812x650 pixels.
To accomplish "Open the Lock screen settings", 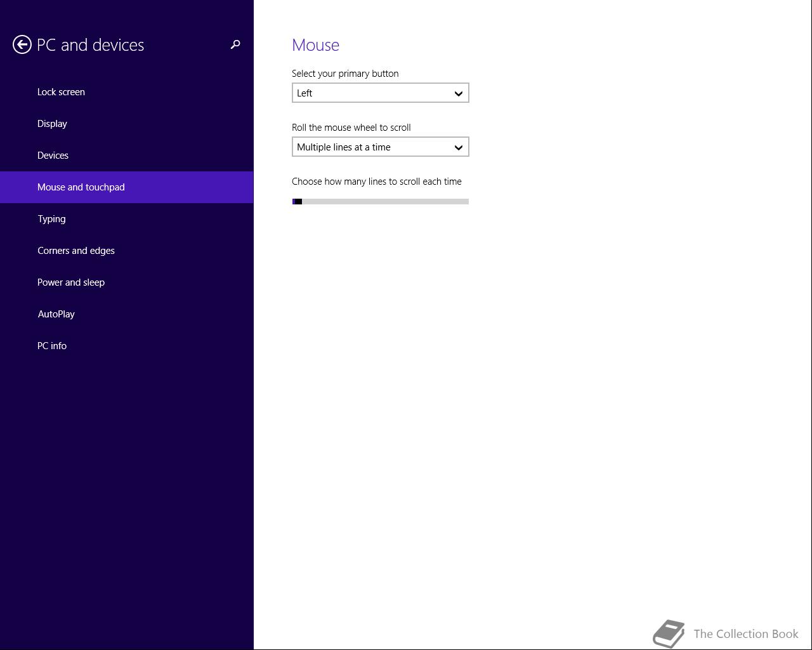I will tap(126, 92).
